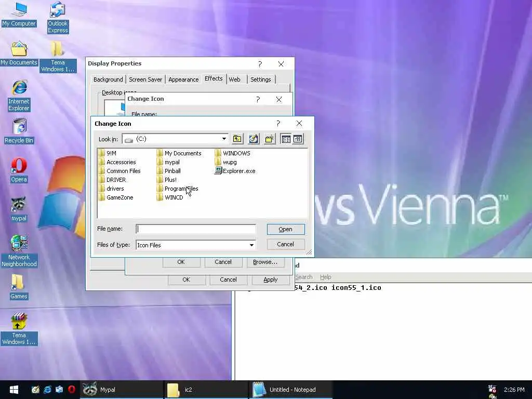This screenshot has height=399, width=532.
Task: Click the Tema Windows 1... folder icon
Action: [x=58, y=57]
